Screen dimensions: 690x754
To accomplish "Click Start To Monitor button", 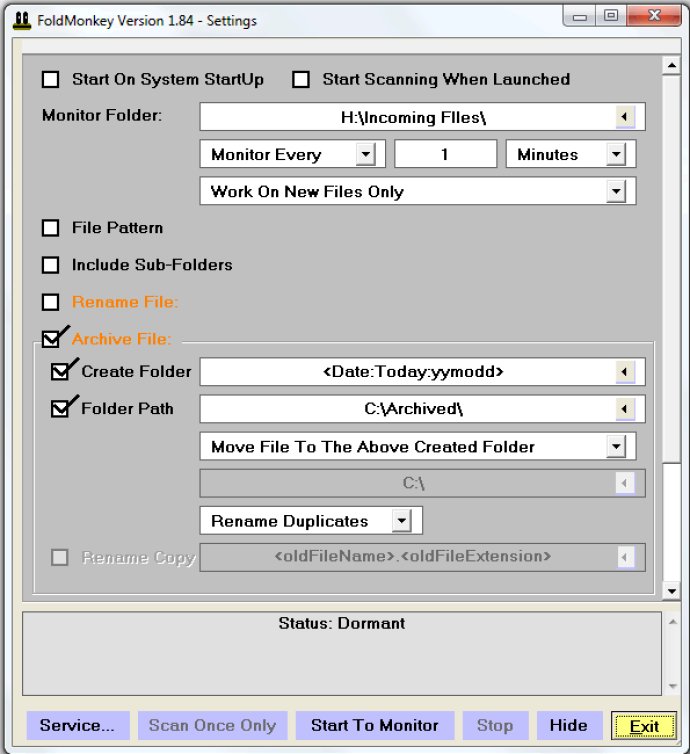I will click(375, 726).
